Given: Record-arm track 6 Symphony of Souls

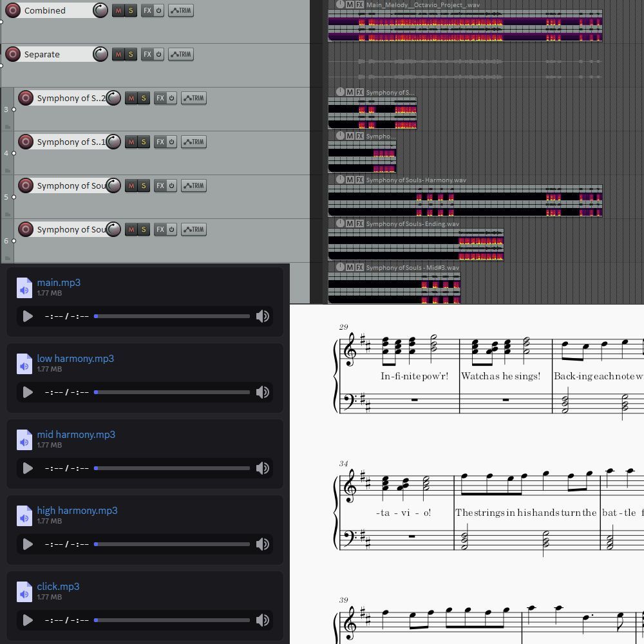Looking at the screenshot, I should coord(26,229).
